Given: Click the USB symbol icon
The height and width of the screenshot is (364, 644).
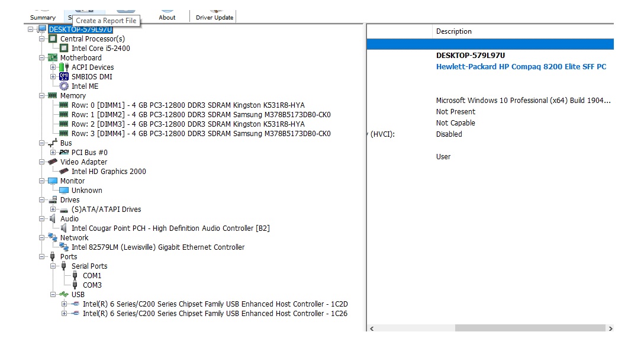Looking at the screenshot, I should coord(64,295).
